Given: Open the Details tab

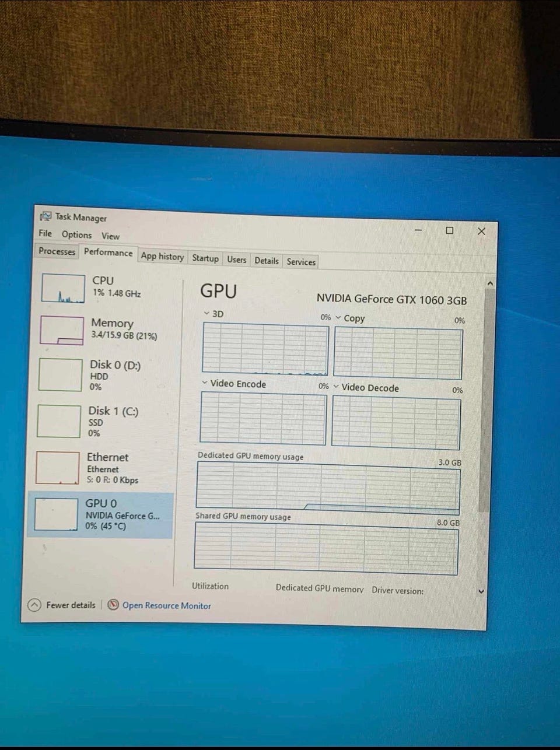Looking at the screenshot, I should pos(267,261).
